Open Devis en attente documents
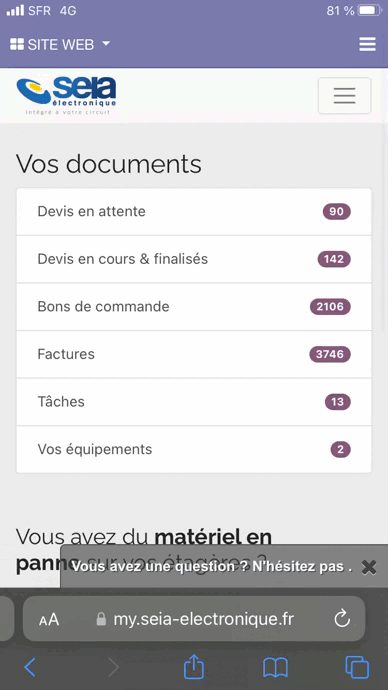The height and width of the screenshot is (690, 388). [x=194, y=212]
